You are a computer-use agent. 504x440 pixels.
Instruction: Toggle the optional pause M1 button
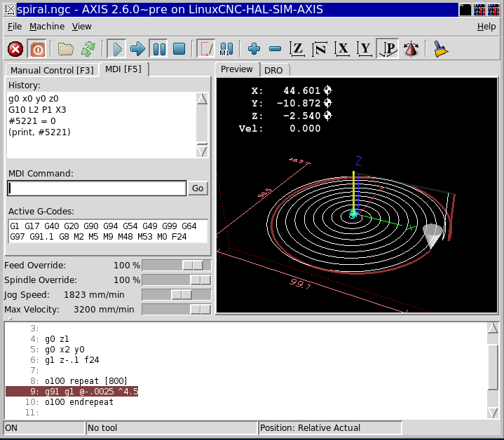click(226, 50)
